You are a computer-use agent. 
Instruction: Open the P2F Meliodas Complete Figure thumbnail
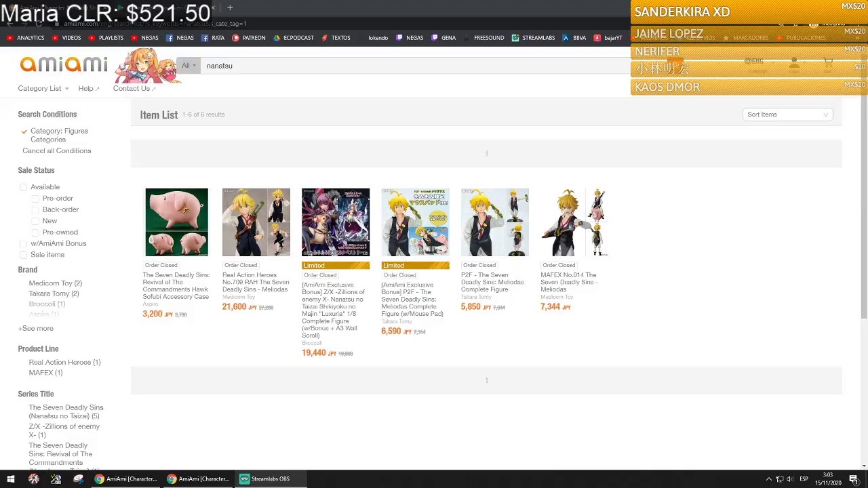tap(494, 222)
